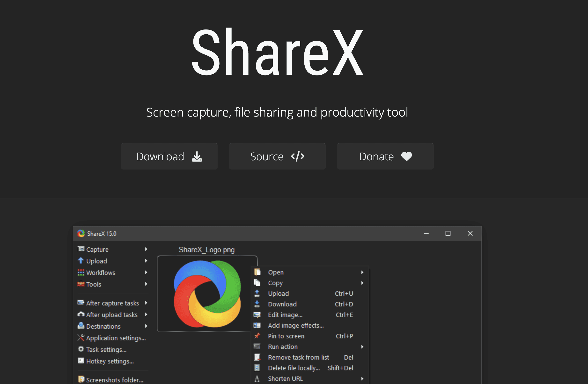
Task: Click the ShareX_Logo.png thumbnail
Action: (207, 294)
